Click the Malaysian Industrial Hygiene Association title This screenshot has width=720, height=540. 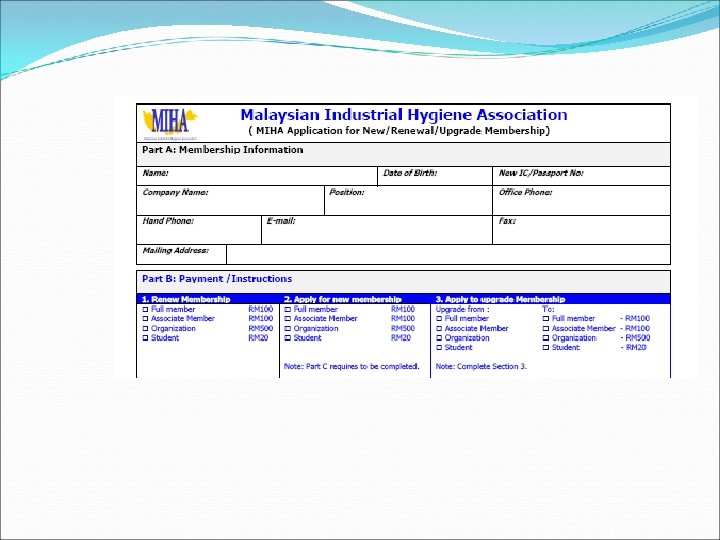pos(404,115)
